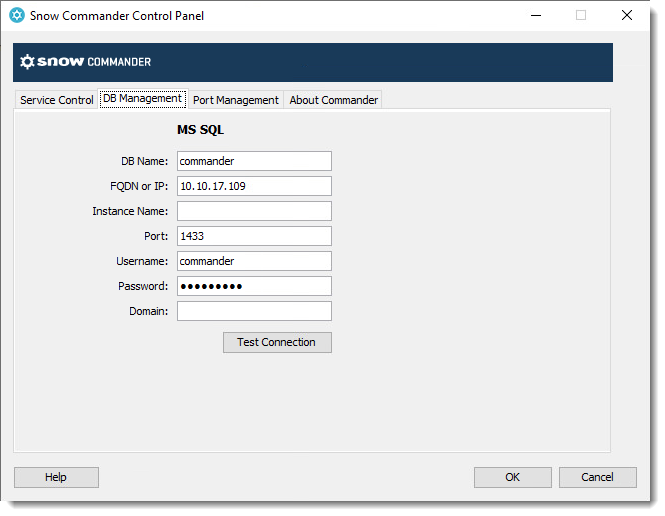Select the DB Management tab
Viewport: 665px width, 516px height.
click(x=142, y=98)
